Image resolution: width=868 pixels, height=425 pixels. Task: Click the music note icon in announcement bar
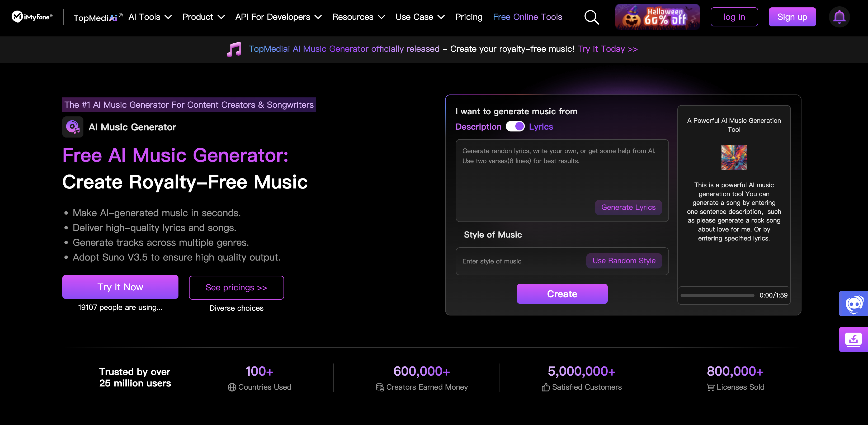(x=234, y=49)
